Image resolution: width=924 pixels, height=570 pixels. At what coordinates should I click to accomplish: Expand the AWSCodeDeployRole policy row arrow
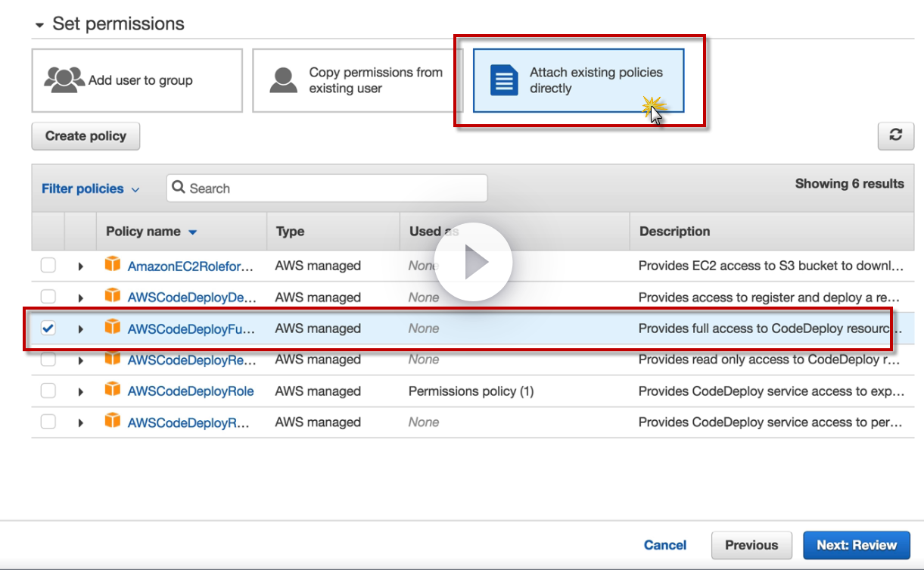tap(81, 391)
